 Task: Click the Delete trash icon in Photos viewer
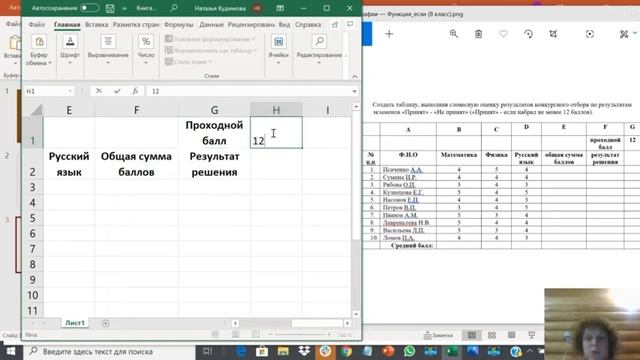[478, 34]
